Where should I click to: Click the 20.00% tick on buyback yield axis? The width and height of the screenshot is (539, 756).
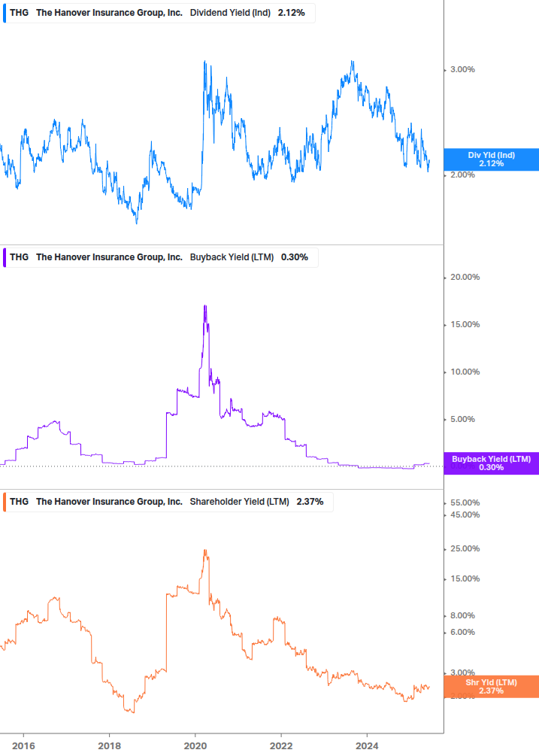[465, 278]
